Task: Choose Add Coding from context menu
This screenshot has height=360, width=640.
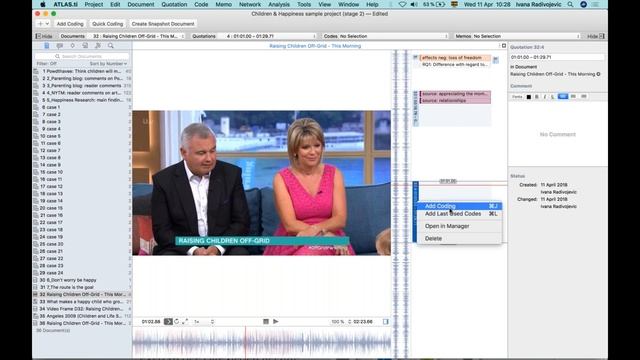Action: pyautogui.click(x=459, y=206)
